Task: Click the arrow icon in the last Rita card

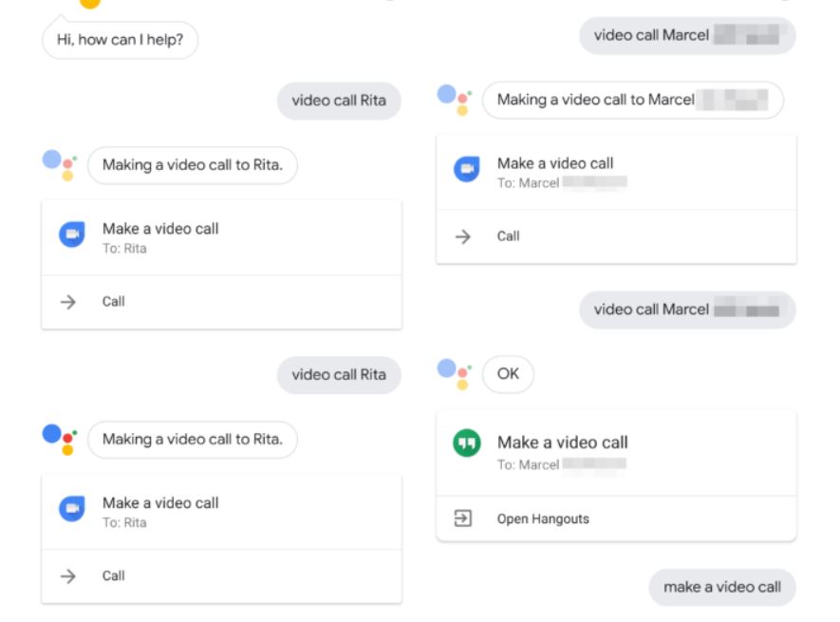Action: [68, 575]
